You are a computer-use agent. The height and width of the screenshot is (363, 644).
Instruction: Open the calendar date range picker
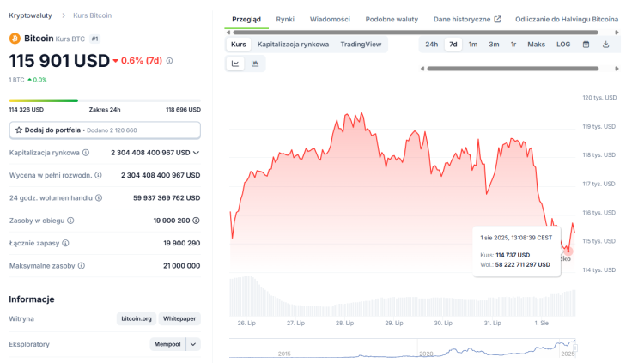586,45
